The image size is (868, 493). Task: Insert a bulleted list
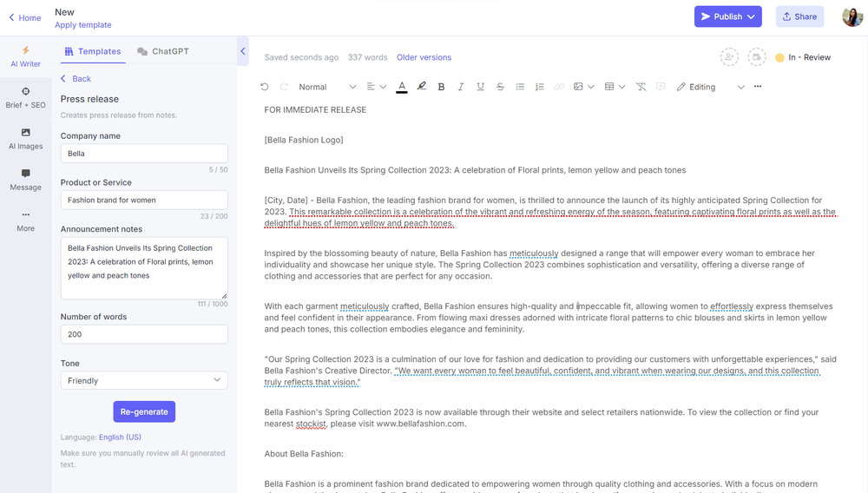(520, 87)
